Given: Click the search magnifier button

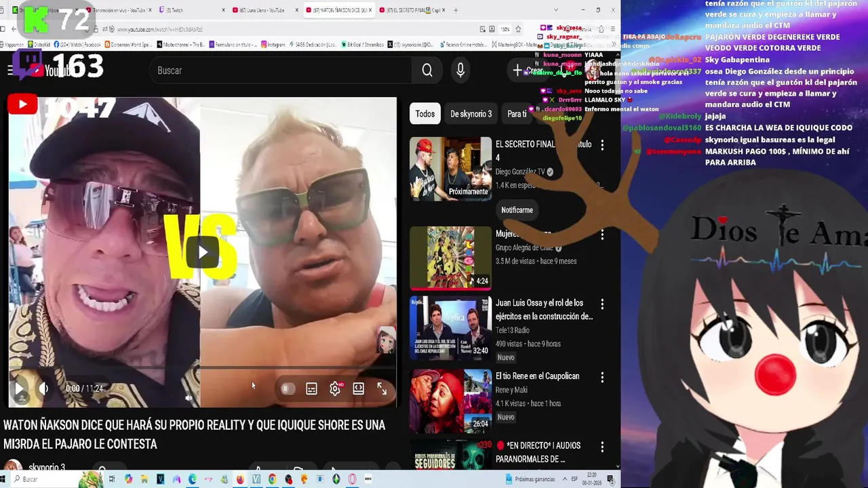Looking at the screenshot, I should (427, 70).
